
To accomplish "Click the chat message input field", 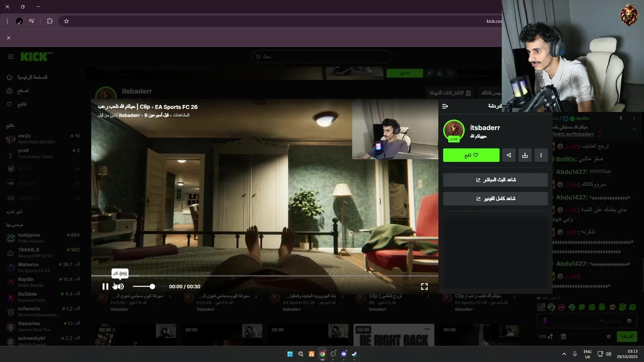I will pyautogui.click(x=586, y=321).
